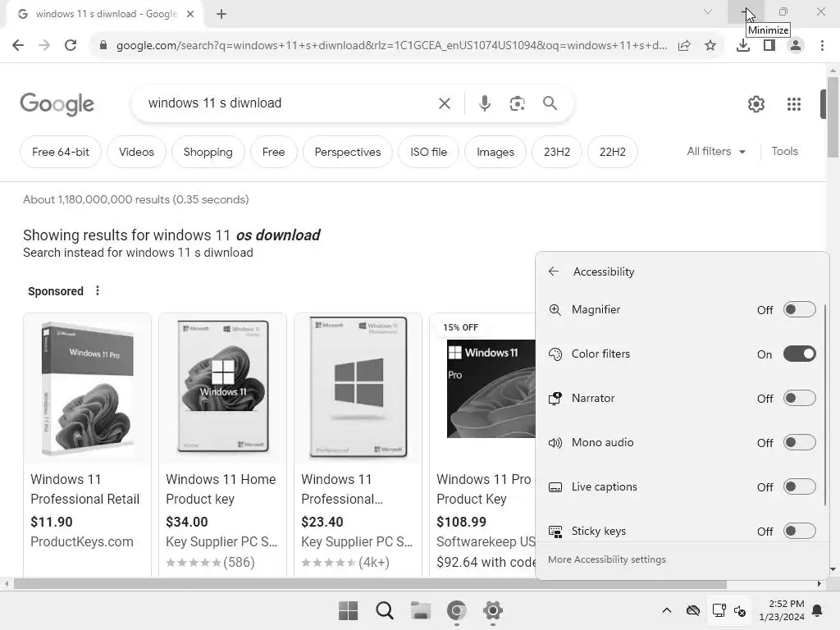Viewport: 840px width, 630px height.
Task: Open Chrome downloads tray
Action: (743, 46)
